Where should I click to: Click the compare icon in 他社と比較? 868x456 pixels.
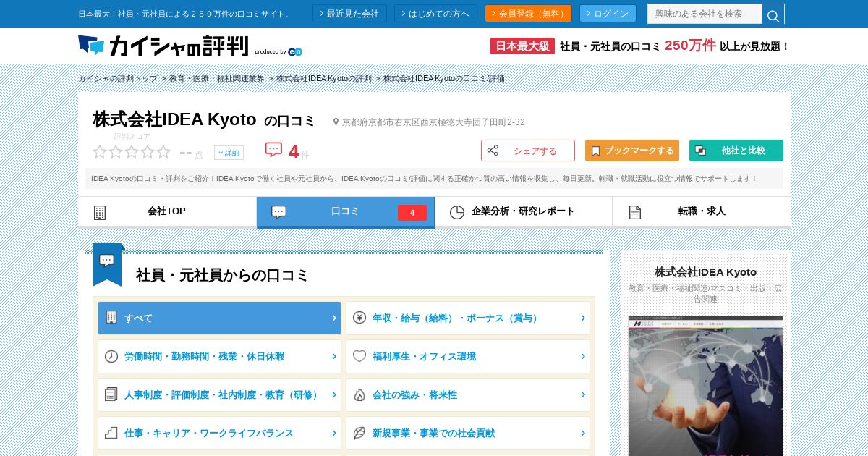(x=700, y=151)
